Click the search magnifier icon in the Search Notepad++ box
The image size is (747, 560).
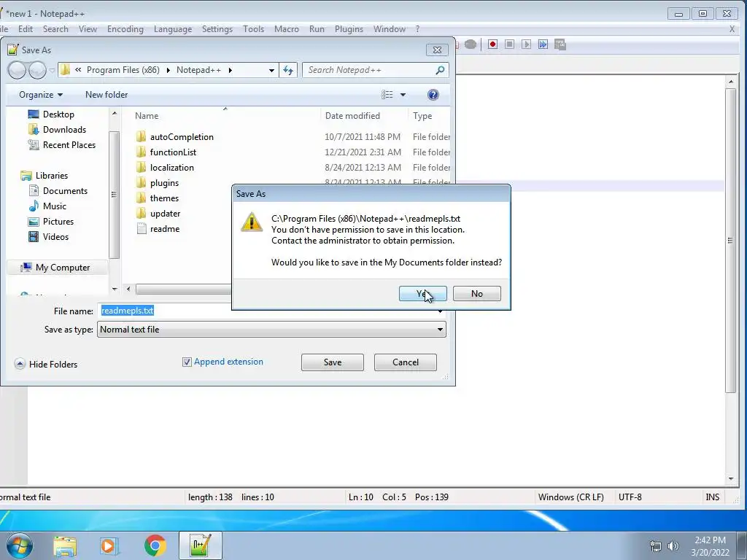point(440,70)
